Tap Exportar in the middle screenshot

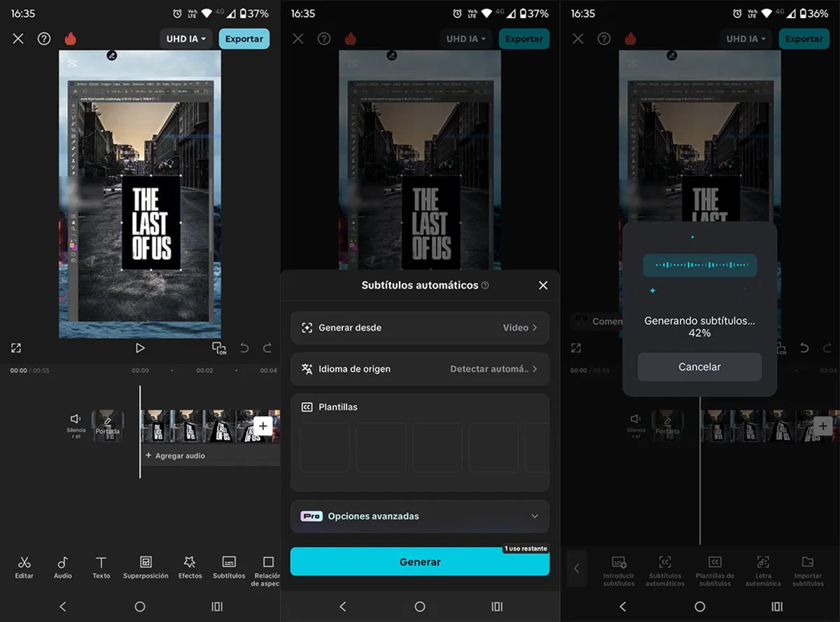(524, 39)
